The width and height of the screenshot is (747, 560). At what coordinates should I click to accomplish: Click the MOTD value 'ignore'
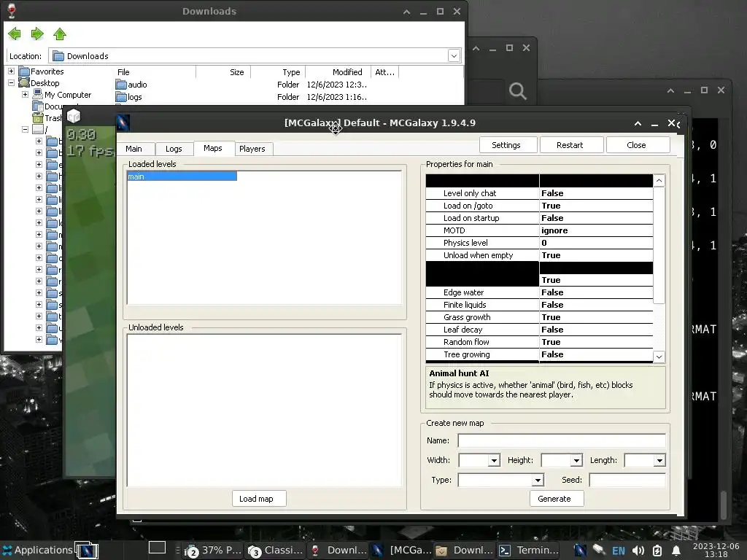[x=554, y=230]
